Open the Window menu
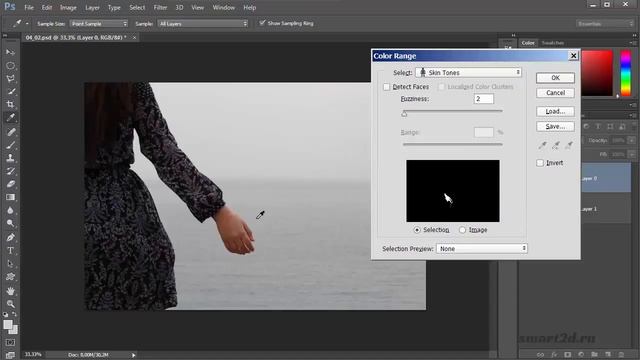The width and height of the screenshot is (640, 360). 224,7
